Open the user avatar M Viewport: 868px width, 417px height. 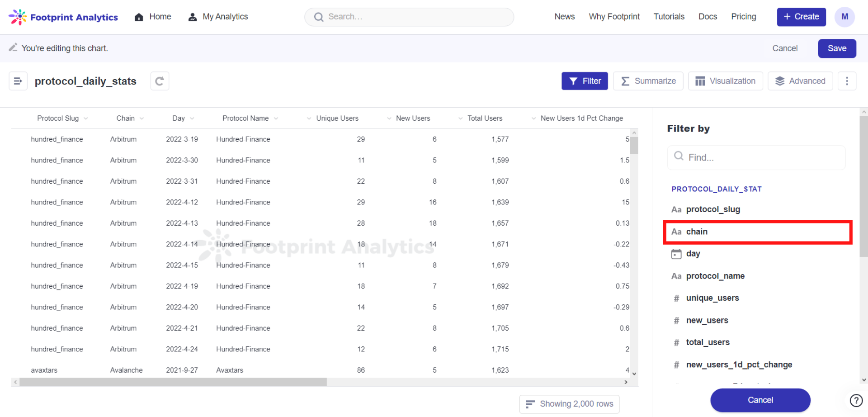(x=844, y=17)
